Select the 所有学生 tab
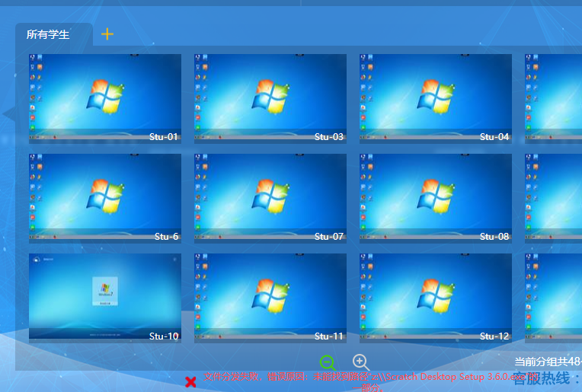The image size is (582, 392). (x=54, y=34)
